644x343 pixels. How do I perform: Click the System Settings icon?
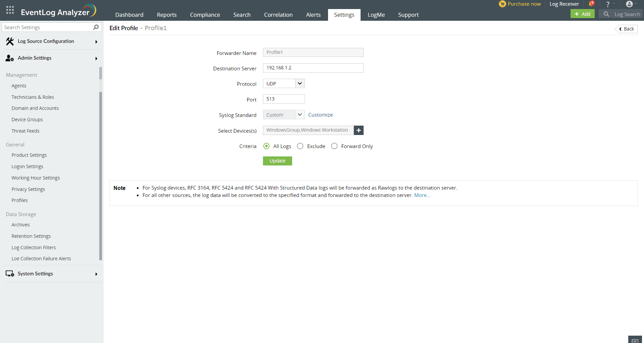click(x=9, y=274)
